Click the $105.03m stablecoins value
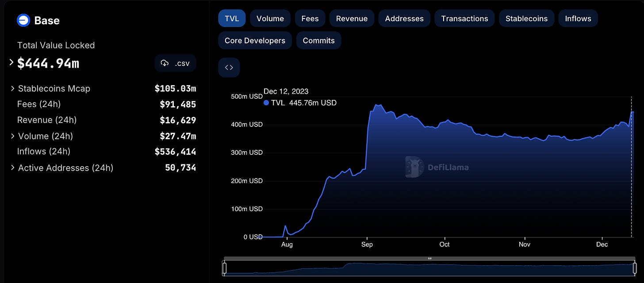The height and width of the screenshot is (283, 644). click(175, 88)
